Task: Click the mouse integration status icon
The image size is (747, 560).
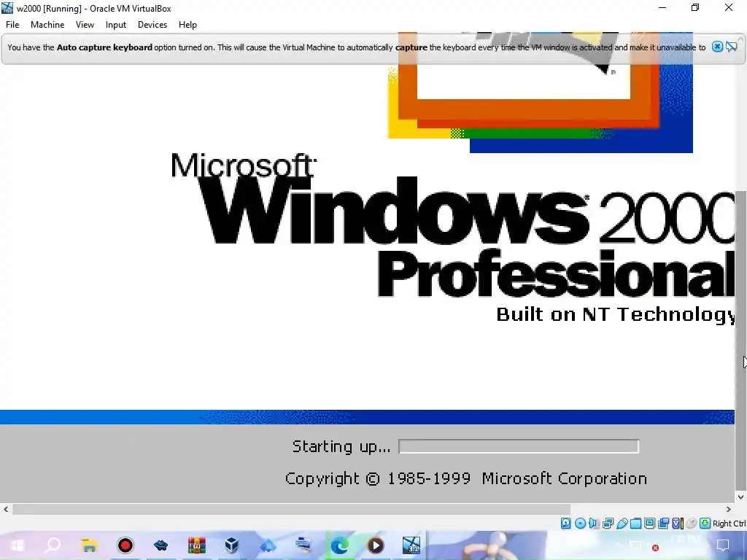Action: pos(692,524)
